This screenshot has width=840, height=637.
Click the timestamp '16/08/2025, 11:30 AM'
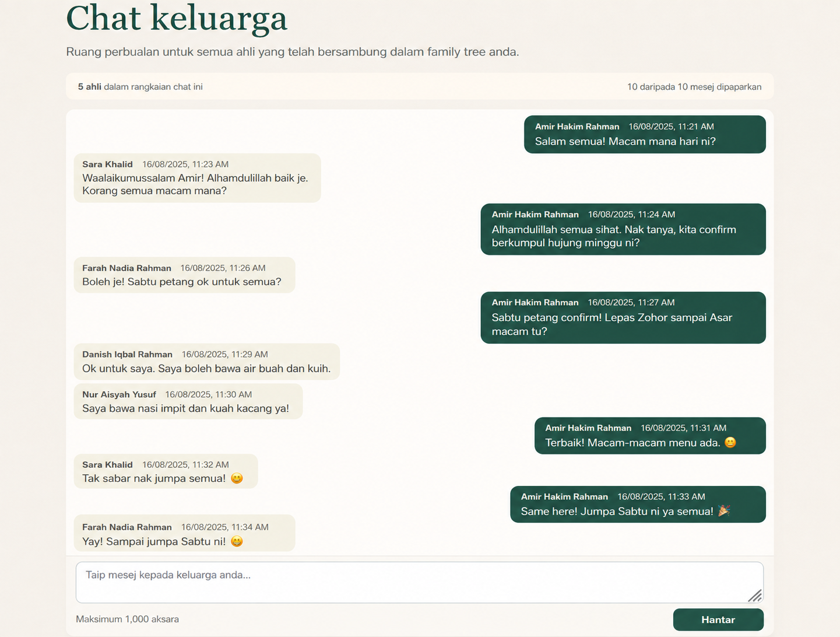pos(209,395)
